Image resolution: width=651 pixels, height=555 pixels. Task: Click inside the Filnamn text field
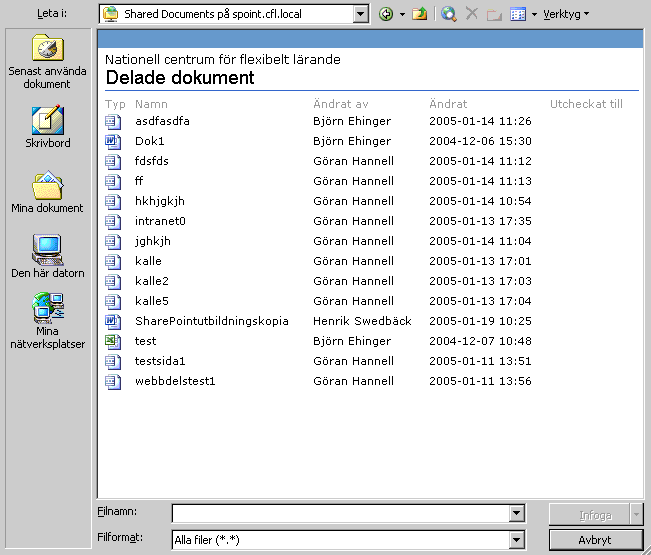pos(340,514)
